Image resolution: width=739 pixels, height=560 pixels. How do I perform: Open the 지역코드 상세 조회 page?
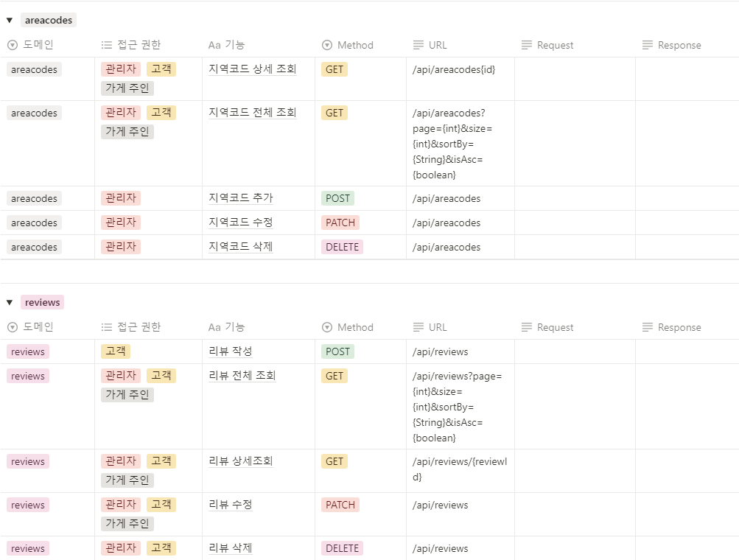253,69
